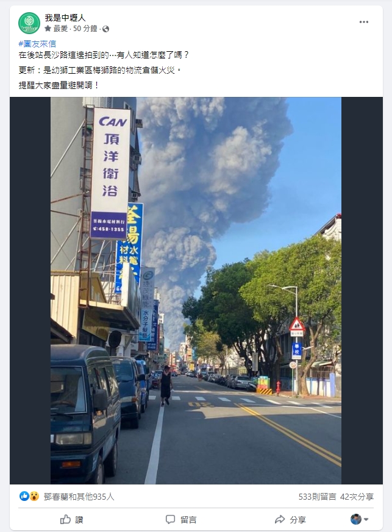This screenshot has width=392, height=532.
Task: Open the #園友來信 hashtag
Action: click(37, 44)
